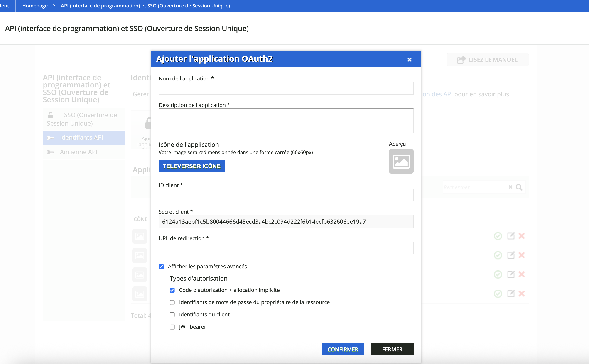Click the Secret client field

click(286, 221)
